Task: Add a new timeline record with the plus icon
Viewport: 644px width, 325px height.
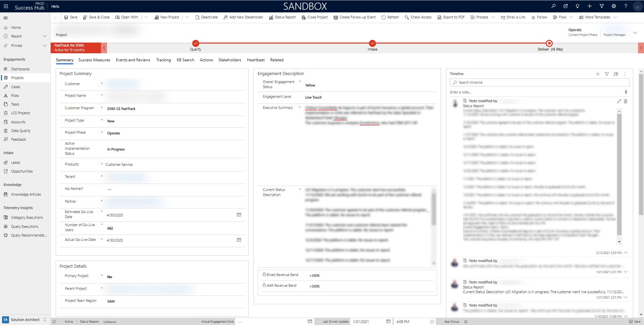Action: coord(598,74)
